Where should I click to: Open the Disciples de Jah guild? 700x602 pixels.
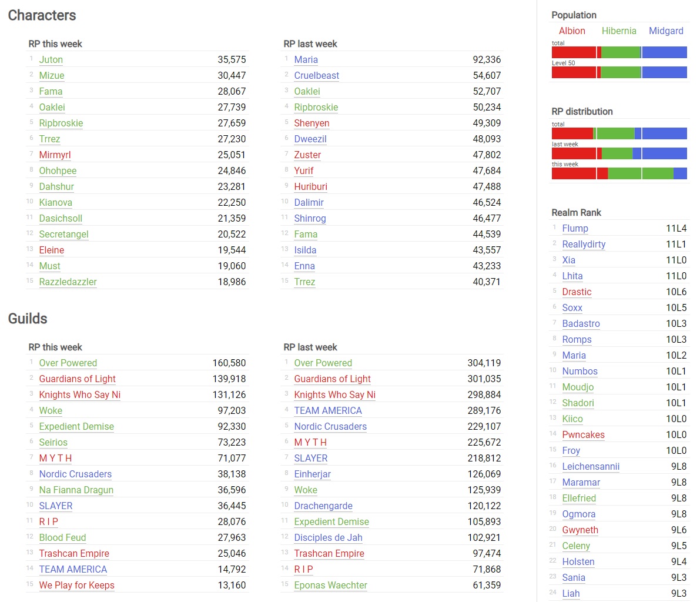328,537
